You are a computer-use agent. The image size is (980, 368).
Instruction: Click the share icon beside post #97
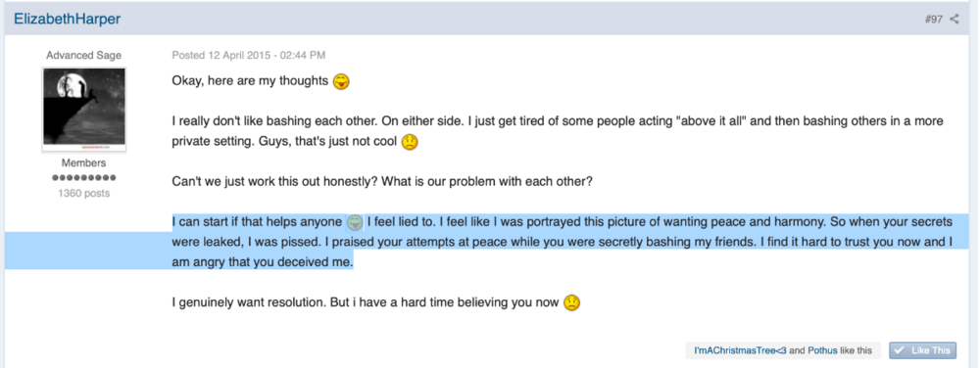[x=954, y=20]
